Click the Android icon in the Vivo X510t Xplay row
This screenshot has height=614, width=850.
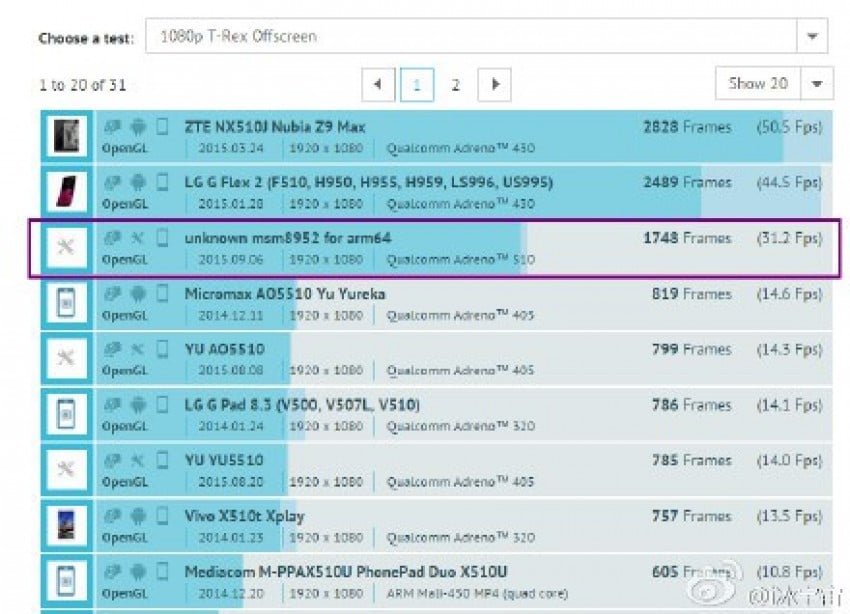[x=138, y=516]
